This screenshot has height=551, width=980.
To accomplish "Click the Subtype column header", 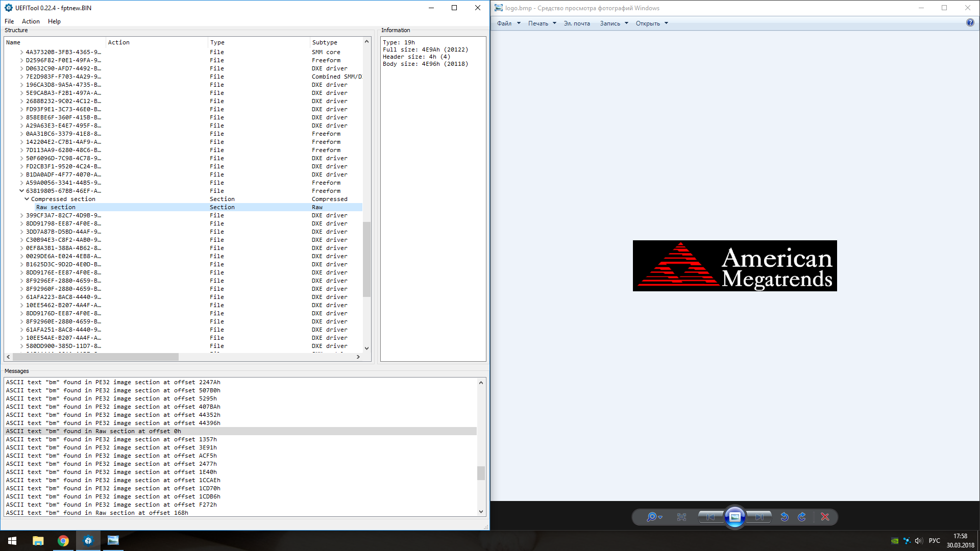I will pos(325,42).
